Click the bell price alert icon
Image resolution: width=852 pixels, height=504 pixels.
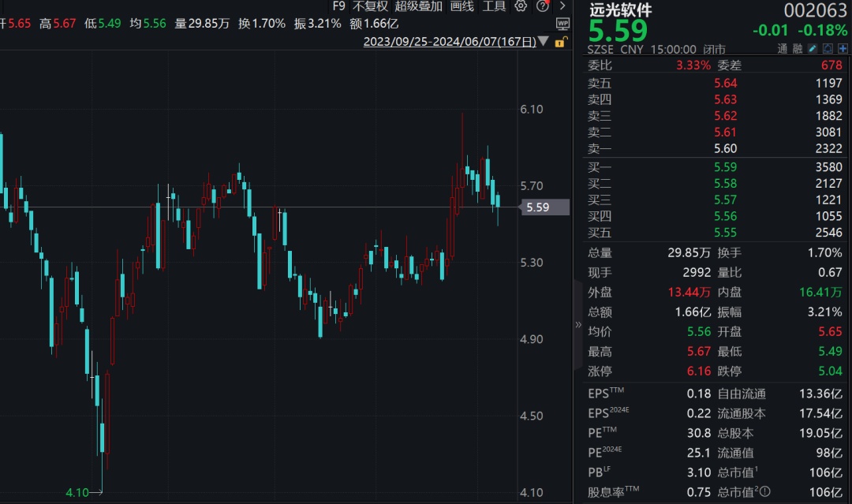tap(828, 49)
